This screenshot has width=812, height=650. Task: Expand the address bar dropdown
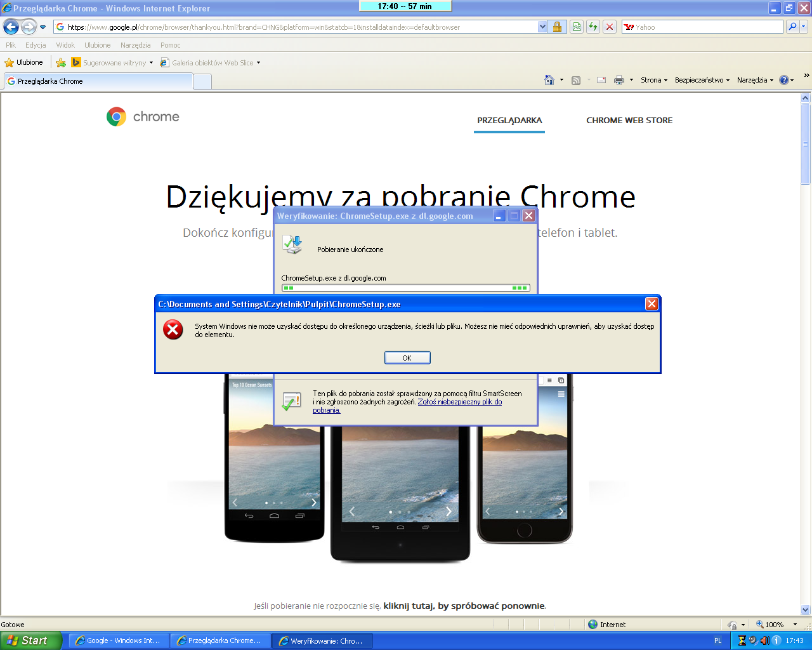click(x=542, y=27)
